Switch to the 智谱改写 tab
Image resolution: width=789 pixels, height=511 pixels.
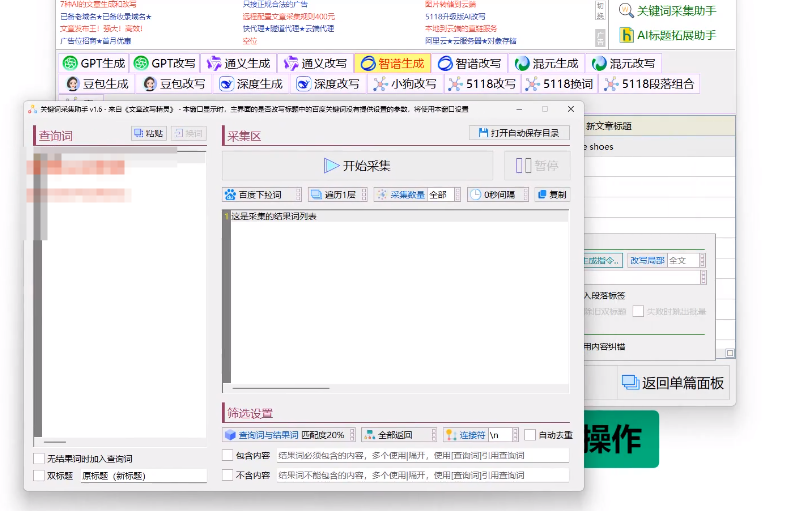tap(469, 63)
